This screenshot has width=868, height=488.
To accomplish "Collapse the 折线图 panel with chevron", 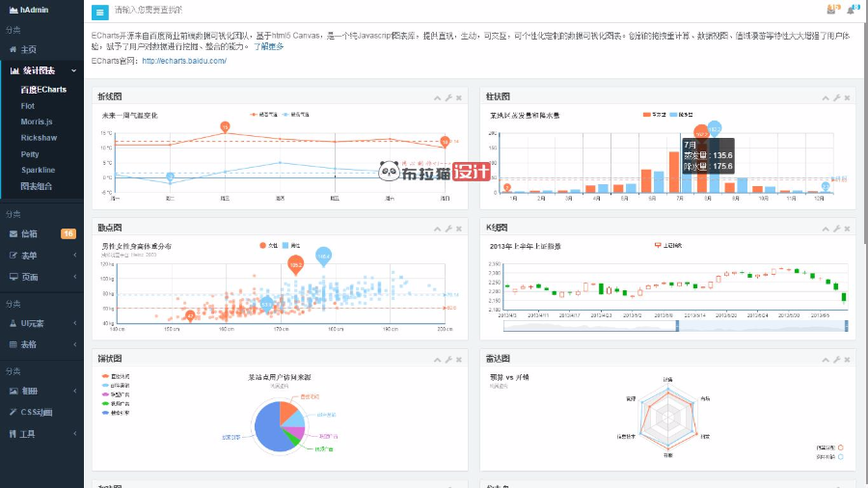I will (x=437, y=98).
